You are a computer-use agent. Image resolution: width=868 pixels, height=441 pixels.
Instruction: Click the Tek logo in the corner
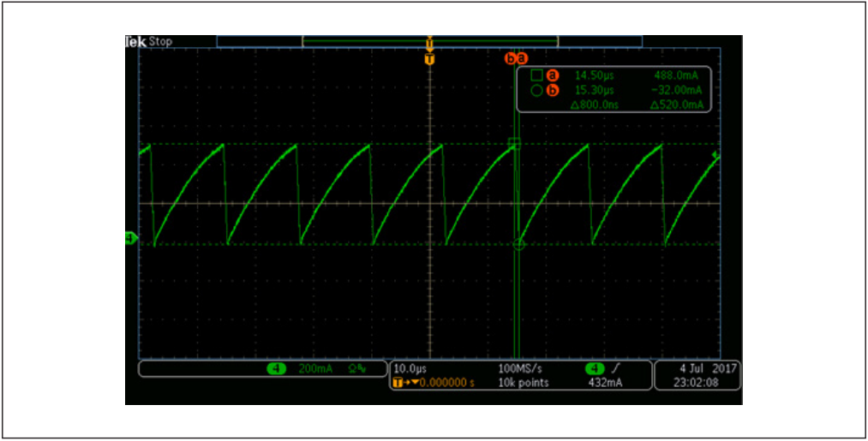[135, 41]
